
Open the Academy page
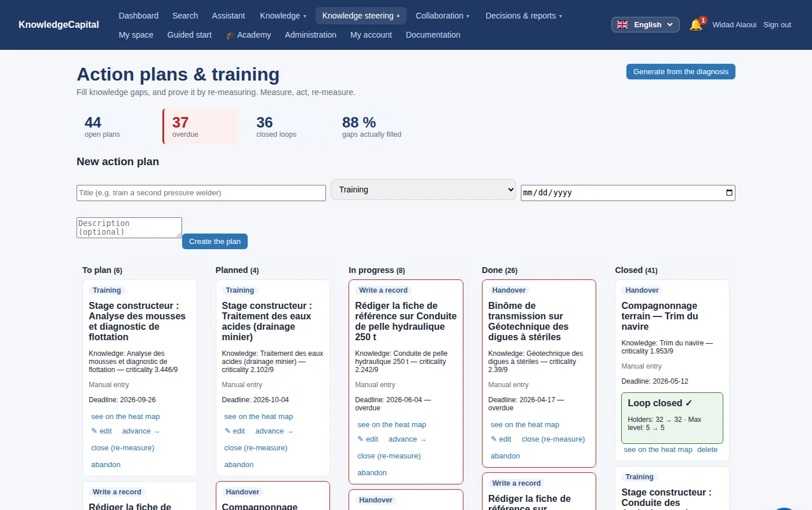pos(248,35)
